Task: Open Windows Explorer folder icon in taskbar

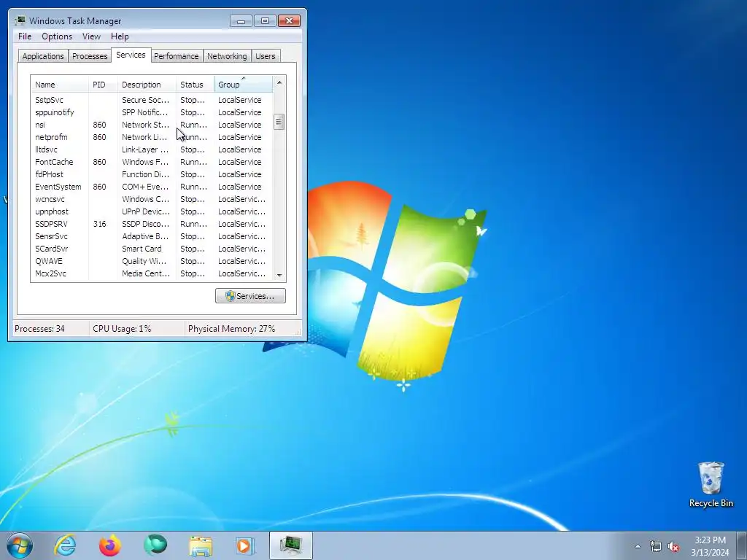Action: click(x=201, y=545)
